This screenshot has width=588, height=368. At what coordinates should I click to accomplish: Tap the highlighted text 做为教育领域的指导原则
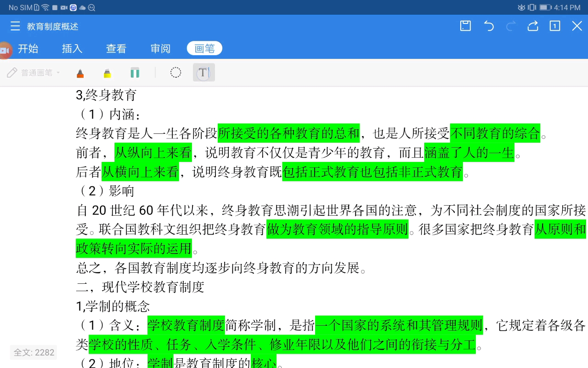pos(338,229)
